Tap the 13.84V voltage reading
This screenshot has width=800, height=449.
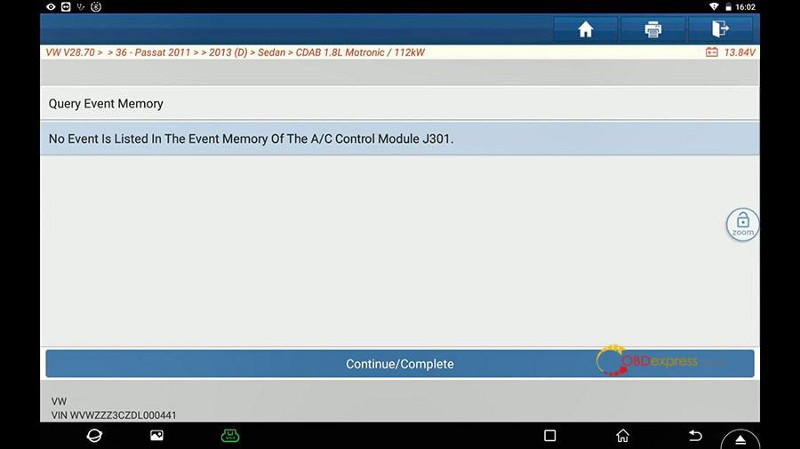[739, 52]
